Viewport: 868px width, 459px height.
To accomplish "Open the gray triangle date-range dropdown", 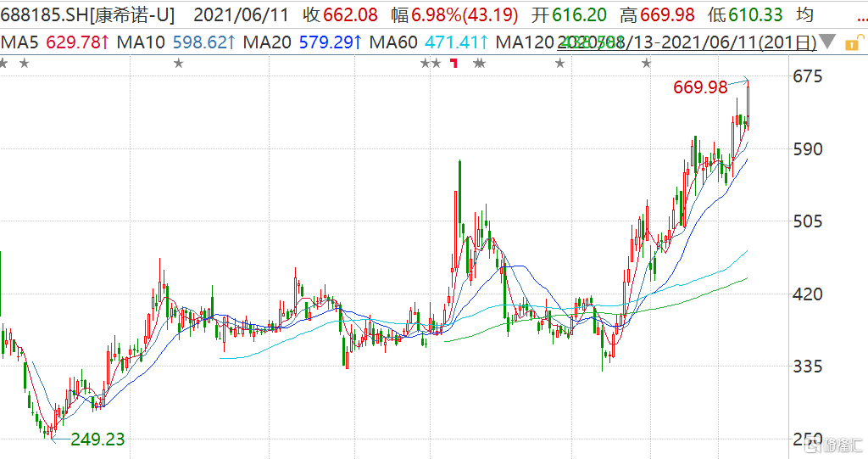I will pos(827,42).
